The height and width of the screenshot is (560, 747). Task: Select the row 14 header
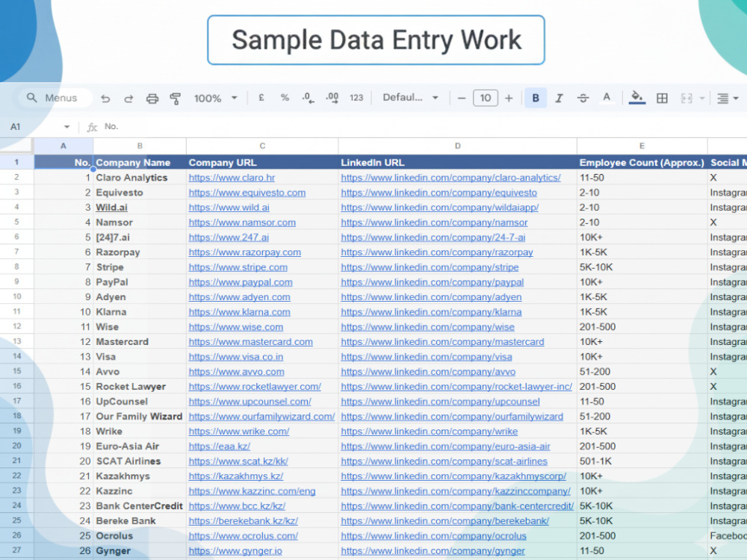(16, 356)
